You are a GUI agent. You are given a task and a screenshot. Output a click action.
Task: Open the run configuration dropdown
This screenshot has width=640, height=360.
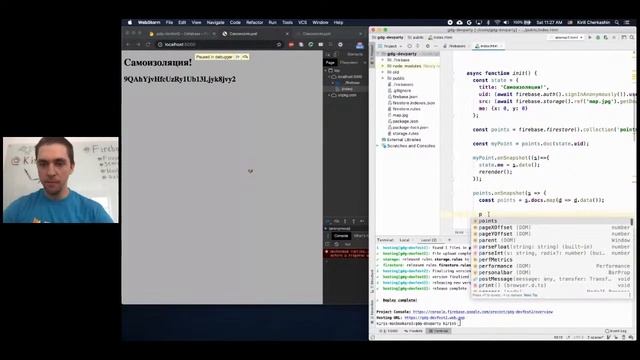[x=567, y=38]
